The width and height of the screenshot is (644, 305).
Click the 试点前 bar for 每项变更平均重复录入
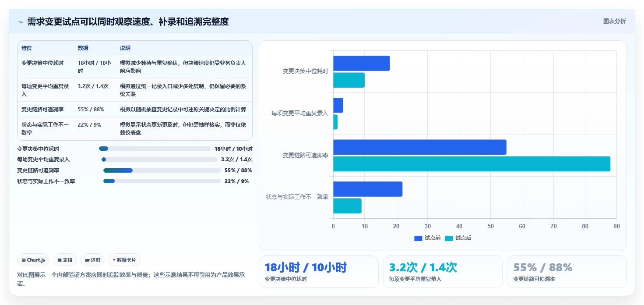[x=338, y=105]
